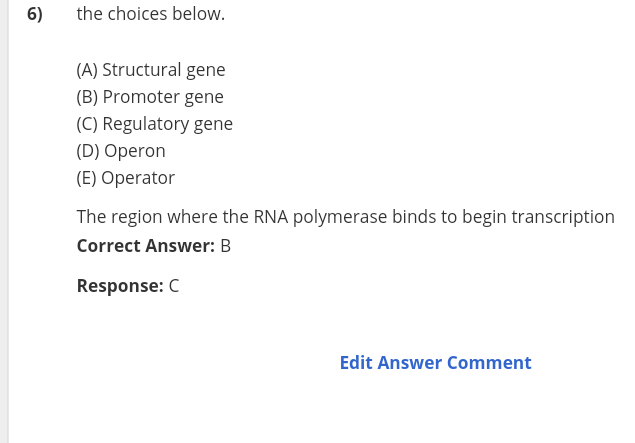Click the bold 'Correct Answer:' label

pyautogui.click(x=146, y=246)
